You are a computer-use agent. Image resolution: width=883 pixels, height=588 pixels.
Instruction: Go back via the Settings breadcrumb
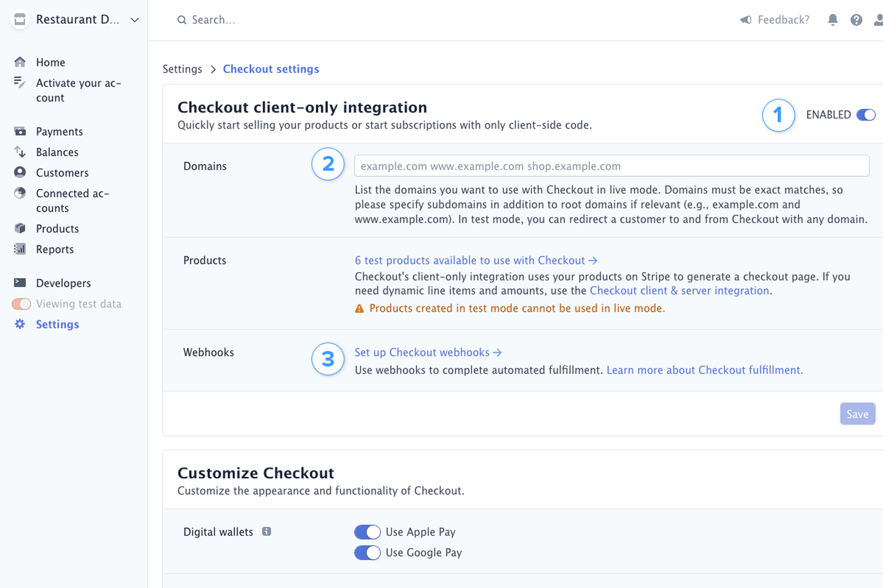pos(182,69)
